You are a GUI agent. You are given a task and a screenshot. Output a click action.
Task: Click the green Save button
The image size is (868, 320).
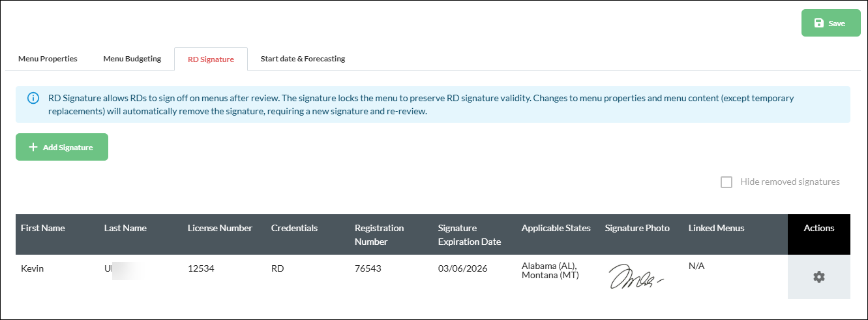click(831, 24)
